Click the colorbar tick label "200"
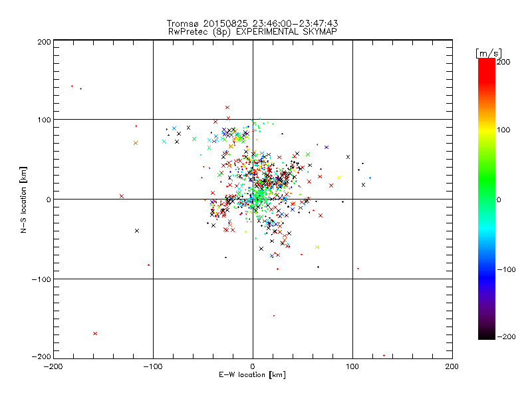This screenshot has height=399, width=532. pyautogui.click(x=503, y=62)
